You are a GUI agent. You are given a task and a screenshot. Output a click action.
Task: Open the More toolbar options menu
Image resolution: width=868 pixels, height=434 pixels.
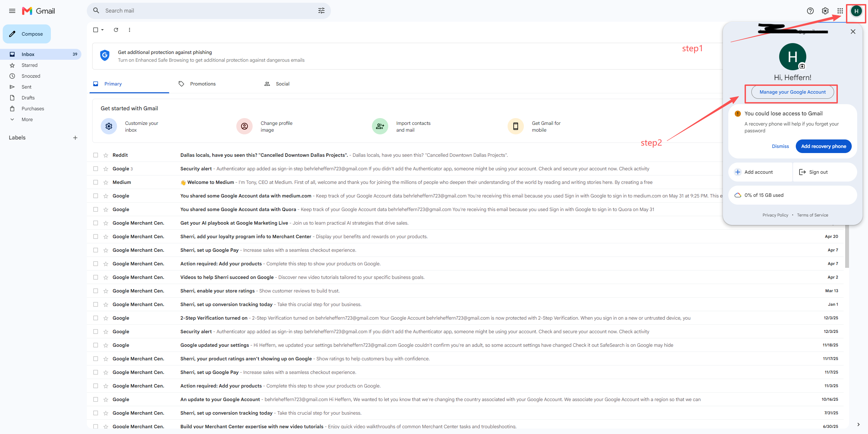coord(130,30)
